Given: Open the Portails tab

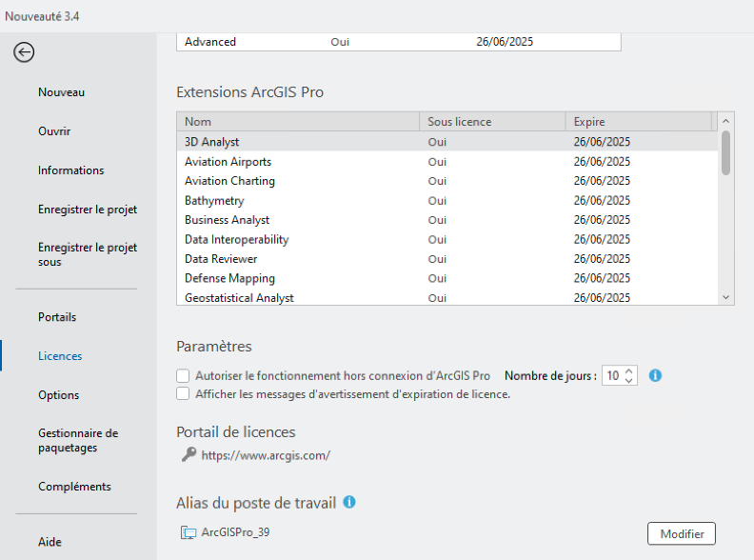Looking at the screenshot, I should coord(57,317).
